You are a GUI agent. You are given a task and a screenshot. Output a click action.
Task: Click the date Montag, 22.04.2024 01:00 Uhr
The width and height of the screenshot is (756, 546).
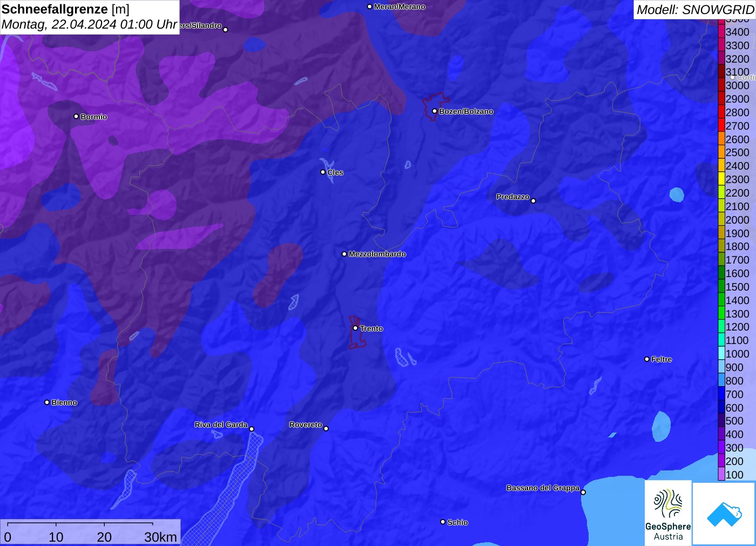[x=90, y=24]
